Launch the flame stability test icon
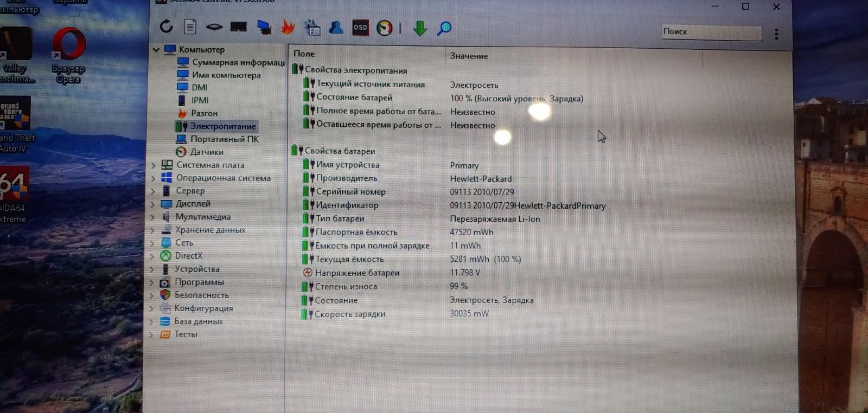 coord(288,27)
